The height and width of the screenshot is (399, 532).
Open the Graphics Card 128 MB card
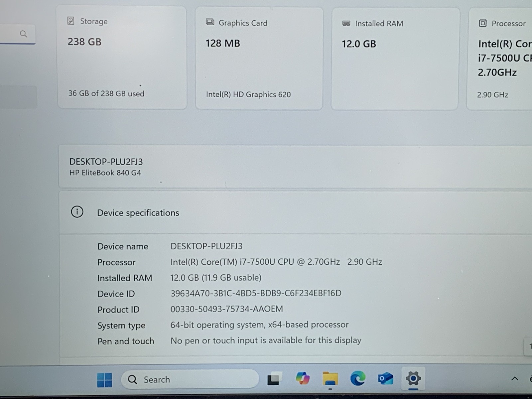pos(259,58)
